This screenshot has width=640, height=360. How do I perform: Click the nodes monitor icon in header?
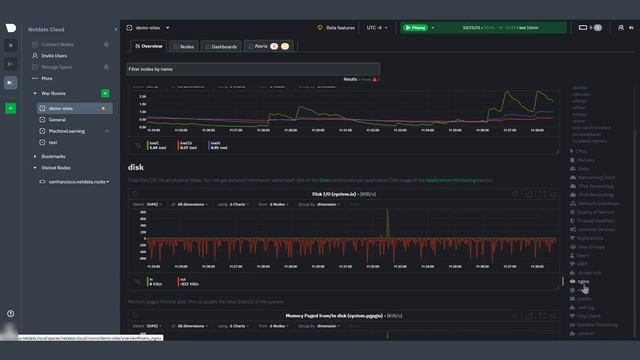click(583, 28)
